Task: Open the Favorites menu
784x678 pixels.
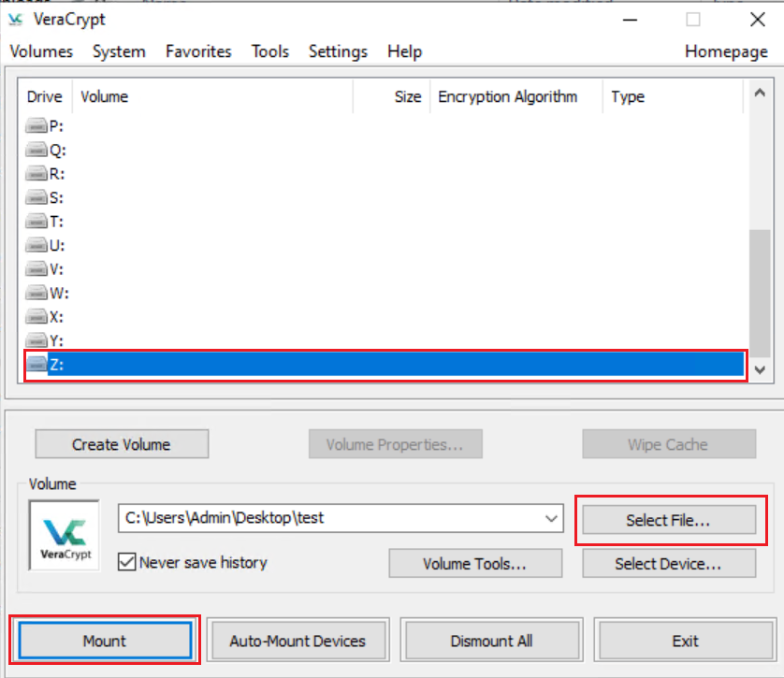Action: [x=198, y=51]
